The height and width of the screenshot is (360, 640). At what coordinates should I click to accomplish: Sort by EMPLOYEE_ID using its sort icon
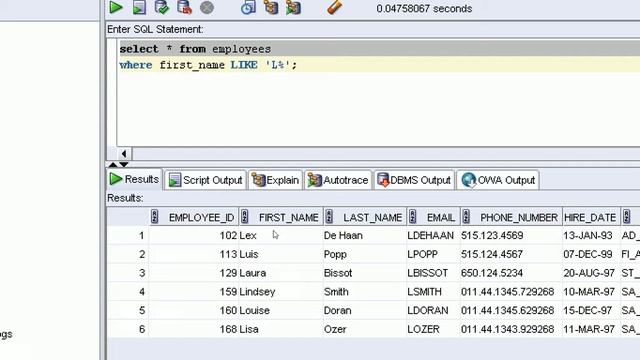coord(154,217)
